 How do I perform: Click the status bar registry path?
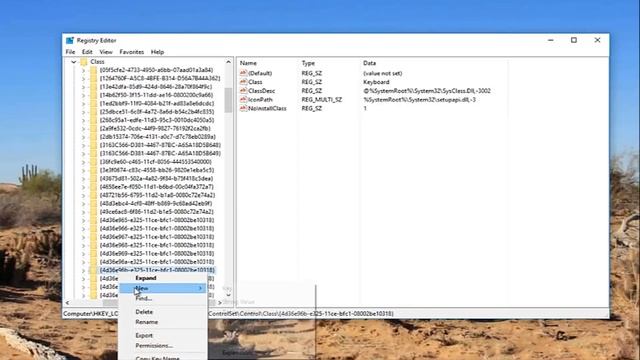click(229, 313)
